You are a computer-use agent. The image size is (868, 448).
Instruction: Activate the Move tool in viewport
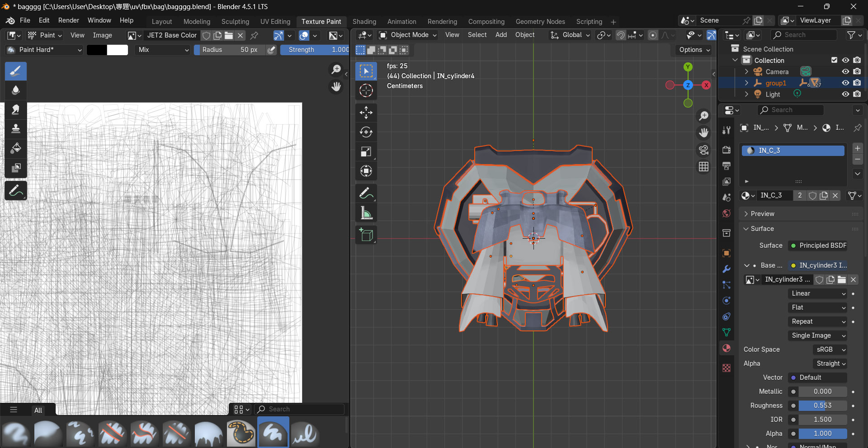coord(366,113)
